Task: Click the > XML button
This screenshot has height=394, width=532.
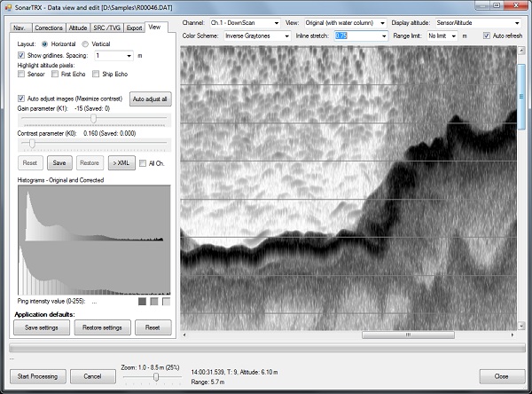Action: [121, 163]
